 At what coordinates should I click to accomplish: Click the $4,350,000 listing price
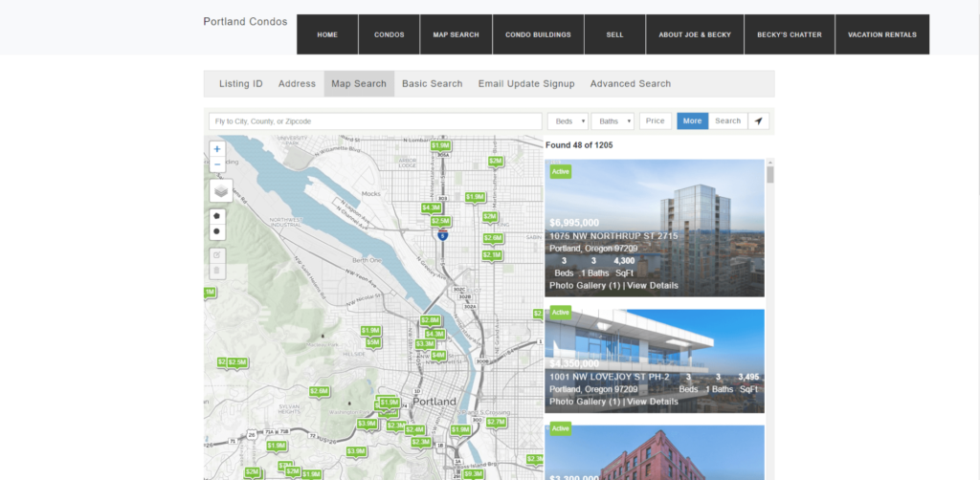[x=574, y=364]
